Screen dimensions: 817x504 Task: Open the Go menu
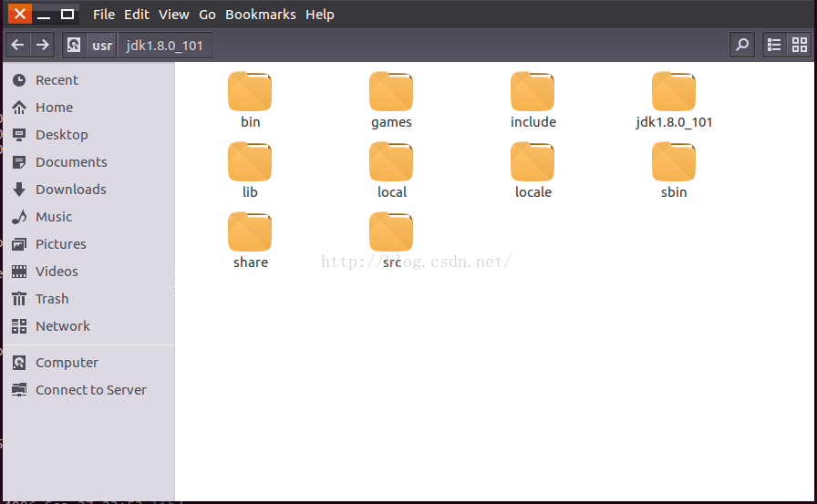click(207, 15)
